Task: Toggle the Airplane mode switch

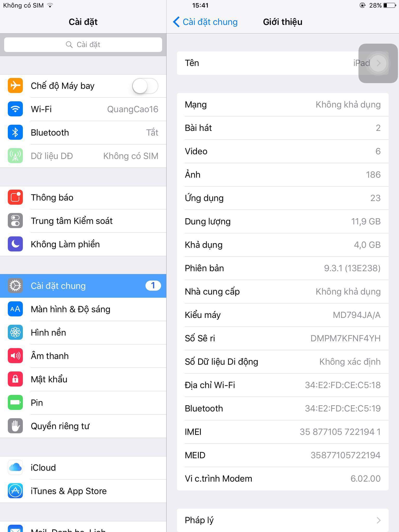Action: [145, 86]
